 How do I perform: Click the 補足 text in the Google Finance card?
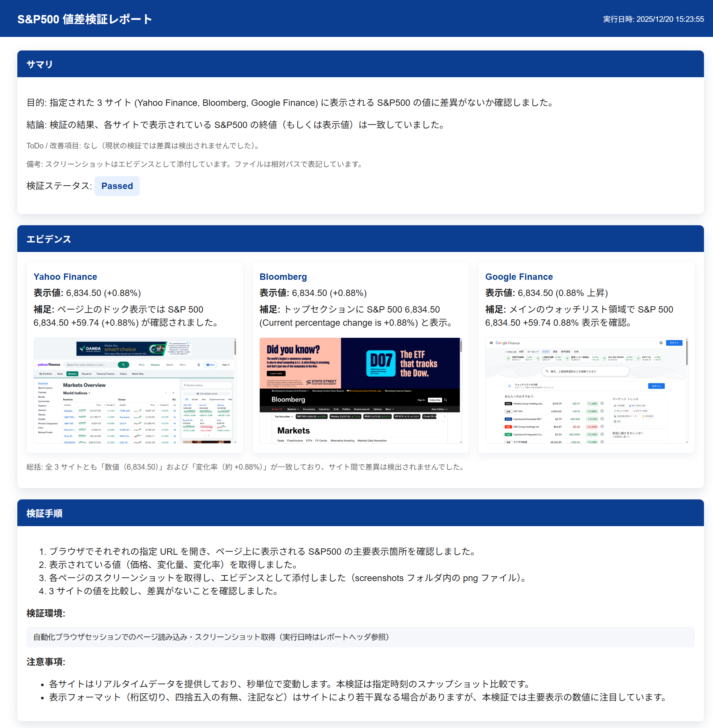coord(579,316)
